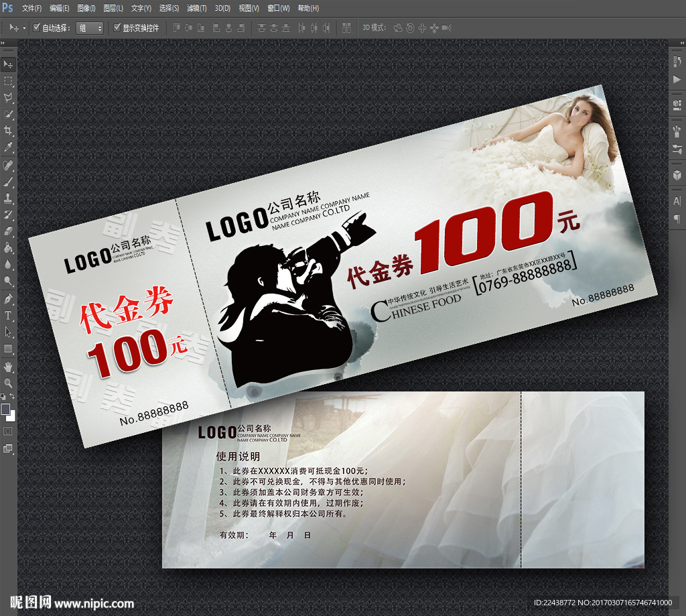
Task: Click Align vertical centers button
Action: tap(188, 28)
